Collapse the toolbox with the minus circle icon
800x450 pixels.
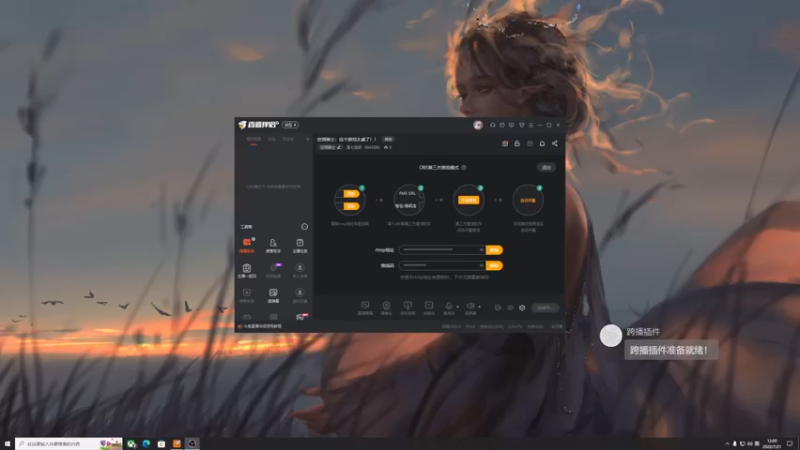[305, 227]
